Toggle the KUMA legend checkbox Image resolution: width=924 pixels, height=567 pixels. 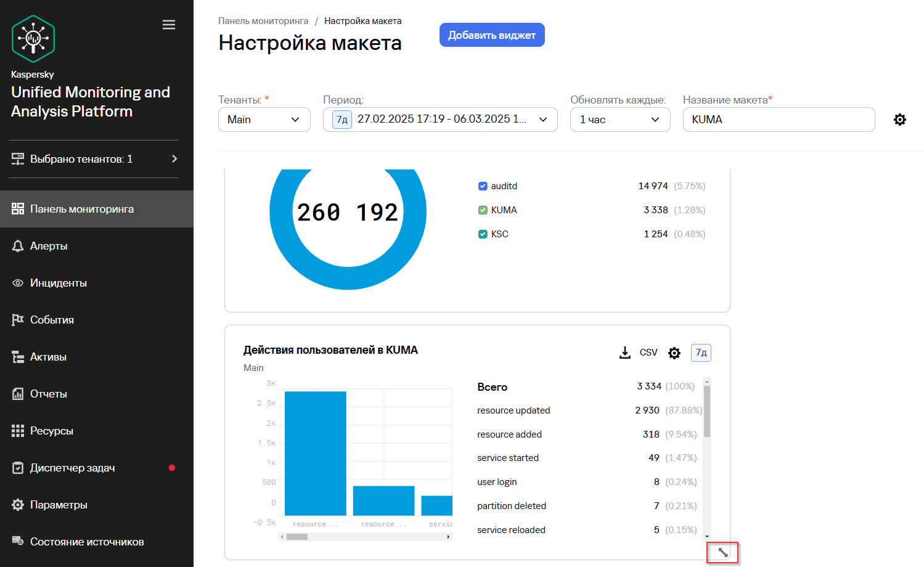[x=483, y=210]
